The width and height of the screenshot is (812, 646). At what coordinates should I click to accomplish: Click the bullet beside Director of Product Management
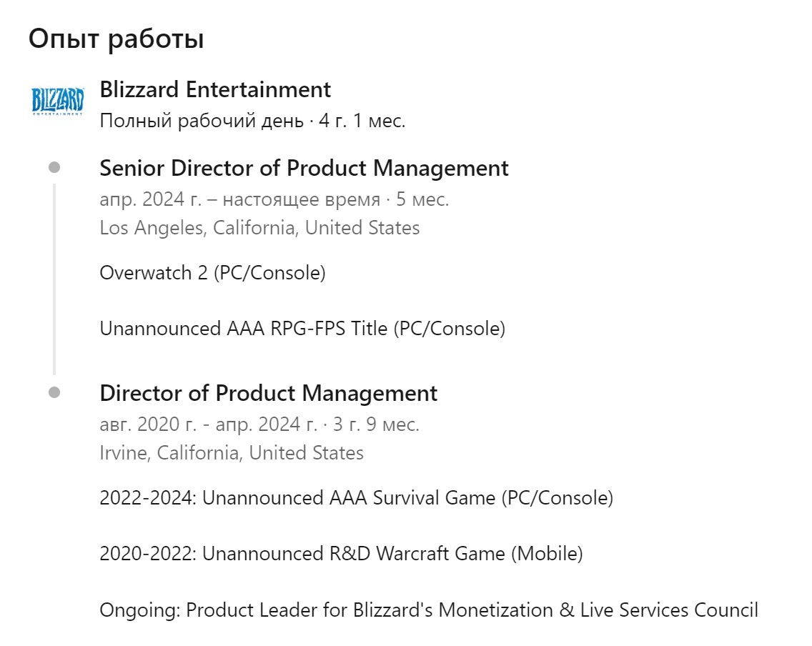tap(54, 392)
